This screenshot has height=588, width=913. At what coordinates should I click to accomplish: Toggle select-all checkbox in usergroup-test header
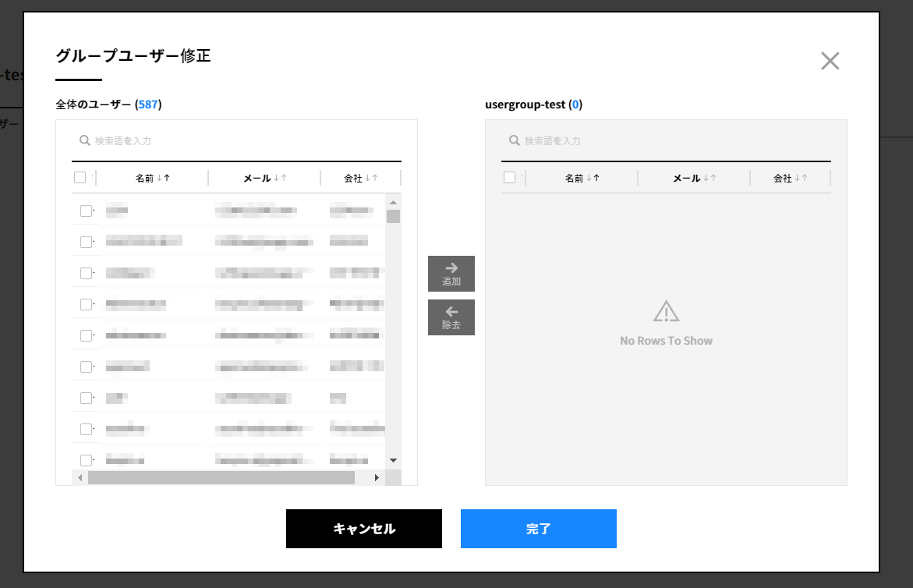510,178
